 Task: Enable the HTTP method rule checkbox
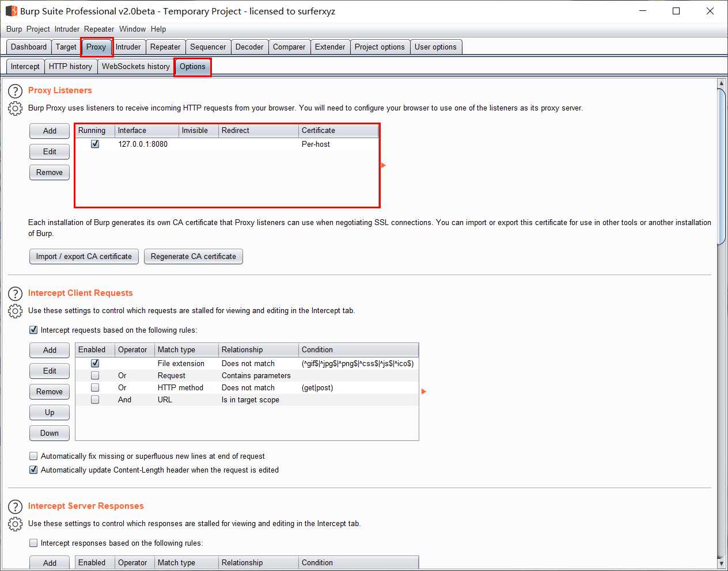point(95,387)
